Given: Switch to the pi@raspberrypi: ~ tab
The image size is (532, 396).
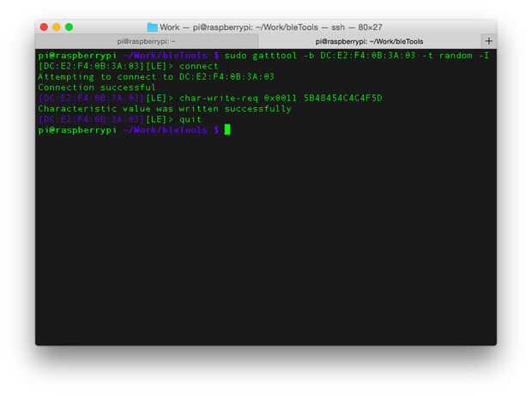Looking at the screenshot, I should (x=146, y=41).
